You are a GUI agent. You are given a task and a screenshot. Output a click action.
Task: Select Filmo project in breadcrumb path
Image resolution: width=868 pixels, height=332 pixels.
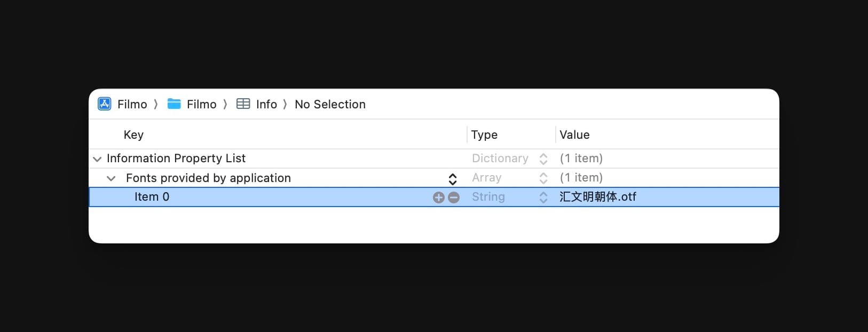pos(132,104)
